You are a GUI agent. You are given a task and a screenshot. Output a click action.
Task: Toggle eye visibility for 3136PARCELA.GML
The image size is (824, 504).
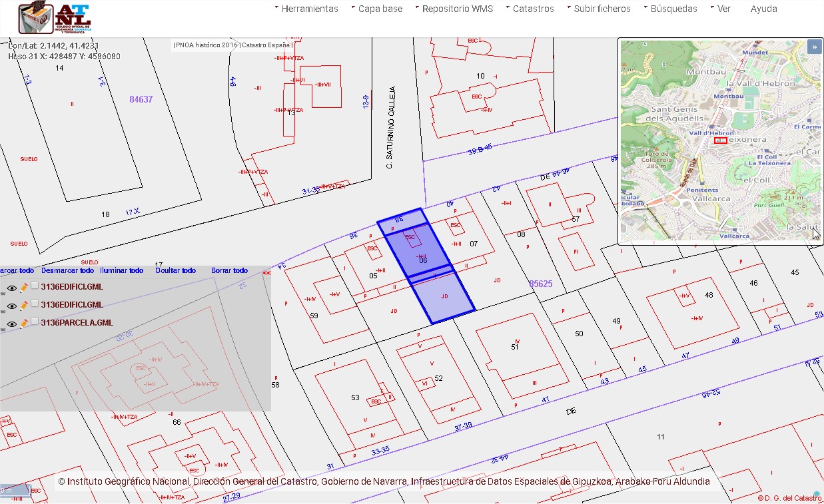click(11, 324)
